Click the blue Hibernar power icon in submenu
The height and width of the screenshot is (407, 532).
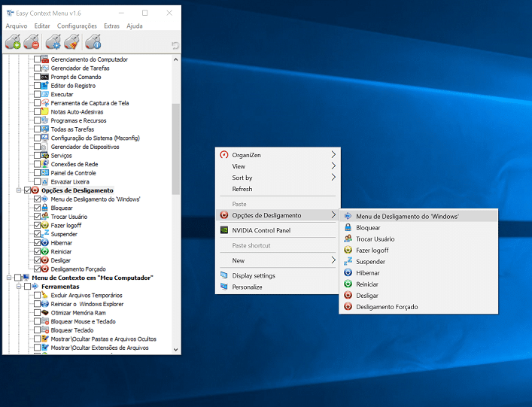[x=348, y=272]
